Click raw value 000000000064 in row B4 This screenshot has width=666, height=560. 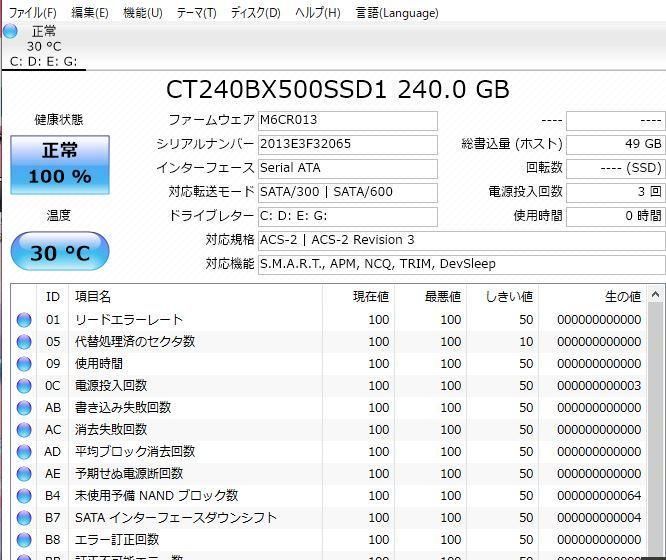pos(599,496)
